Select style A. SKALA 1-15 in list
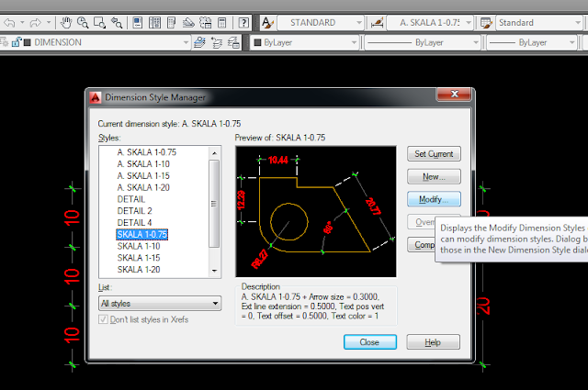Viewport: 588px width, 390px height. 143,175
